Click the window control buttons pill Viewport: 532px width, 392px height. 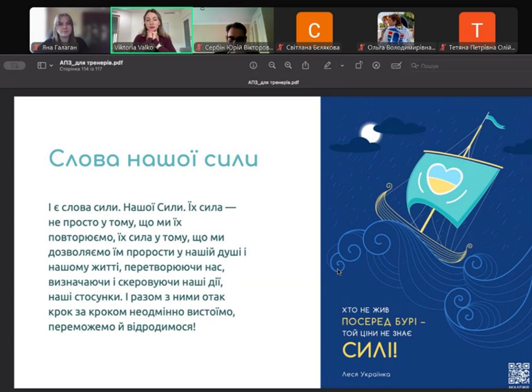click(x=14, y=66)
